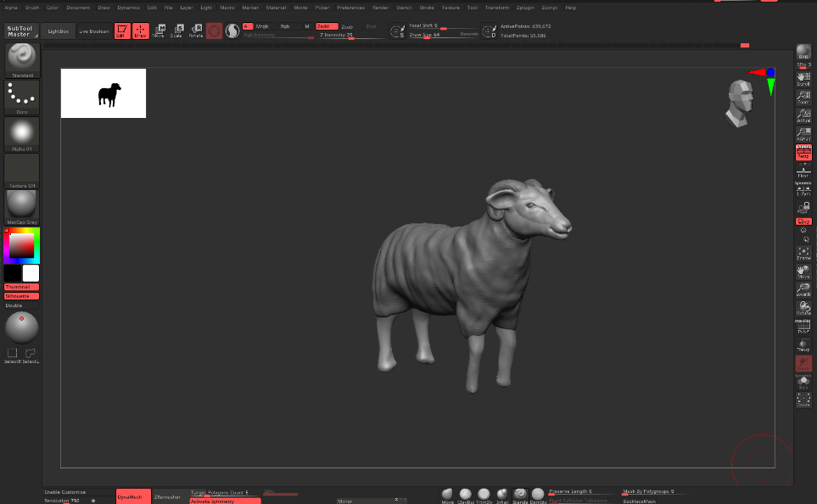Click the Frame mesh icon

(x=803, y=253)
